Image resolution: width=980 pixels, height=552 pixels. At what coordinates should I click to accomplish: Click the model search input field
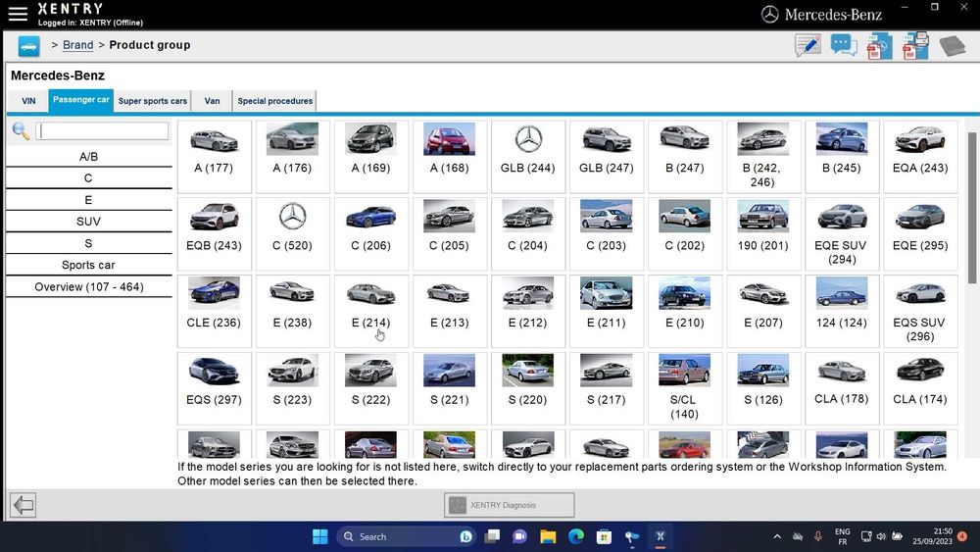point(102,131)
